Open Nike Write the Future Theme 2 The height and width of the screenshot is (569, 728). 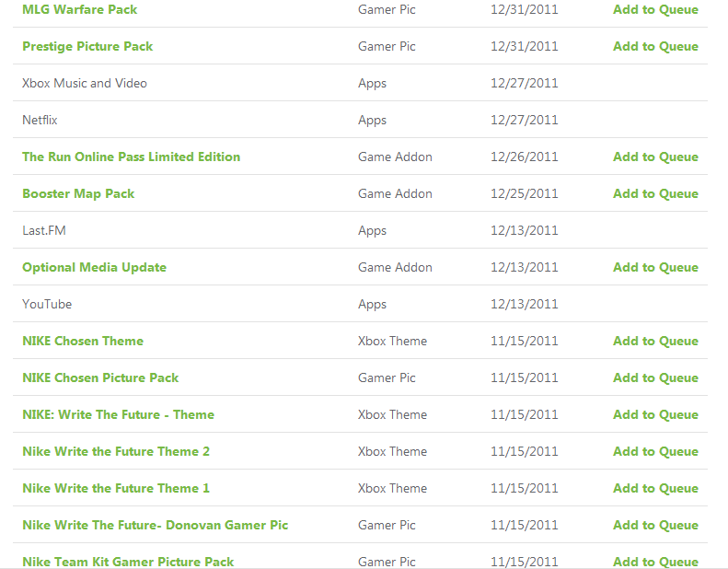[x=116, y=451]
